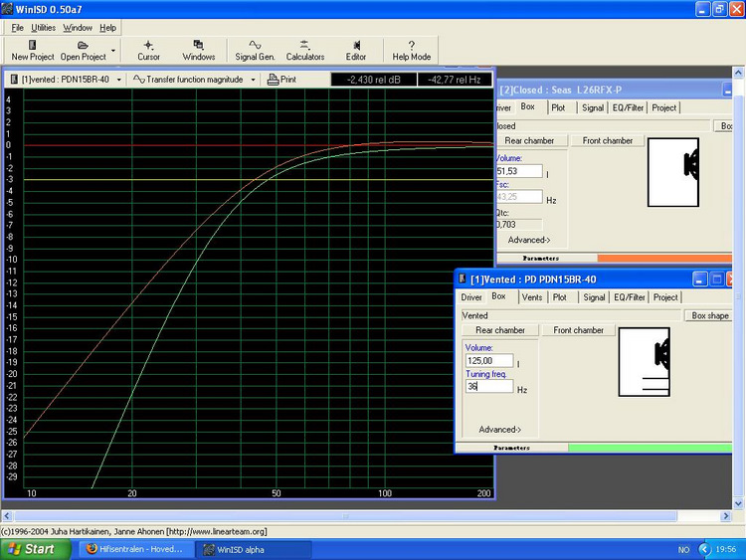
Task: Open the Utilities menu
Action: tap(43, 28)
